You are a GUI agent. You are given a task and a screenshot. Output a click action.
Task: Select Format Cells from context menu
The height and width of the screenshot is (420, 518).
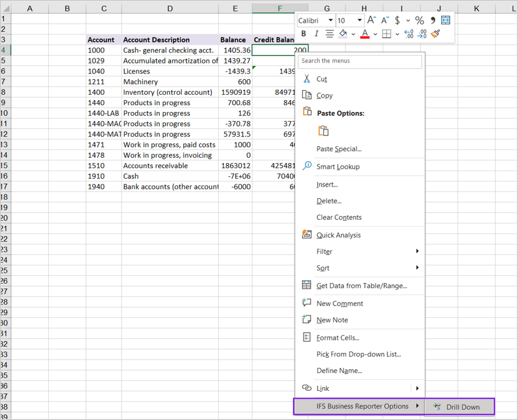tap(338, 338)
